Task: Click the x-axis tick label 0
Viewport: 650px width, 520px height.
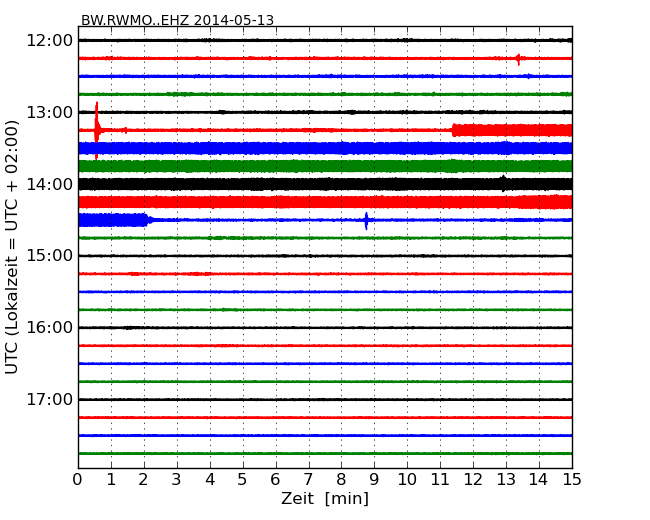Action: 78,479
